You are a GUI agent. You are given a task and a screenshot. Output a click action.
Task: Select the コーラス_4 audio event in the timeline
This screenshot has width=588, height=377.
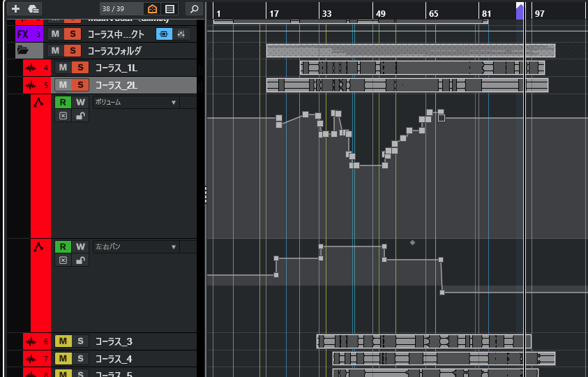pyautogui.click(x=444, y=359)
